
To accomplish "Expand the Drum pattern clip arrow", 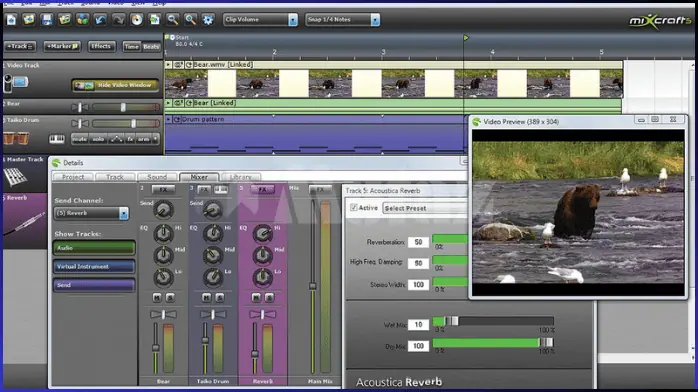I will [168, 120].
